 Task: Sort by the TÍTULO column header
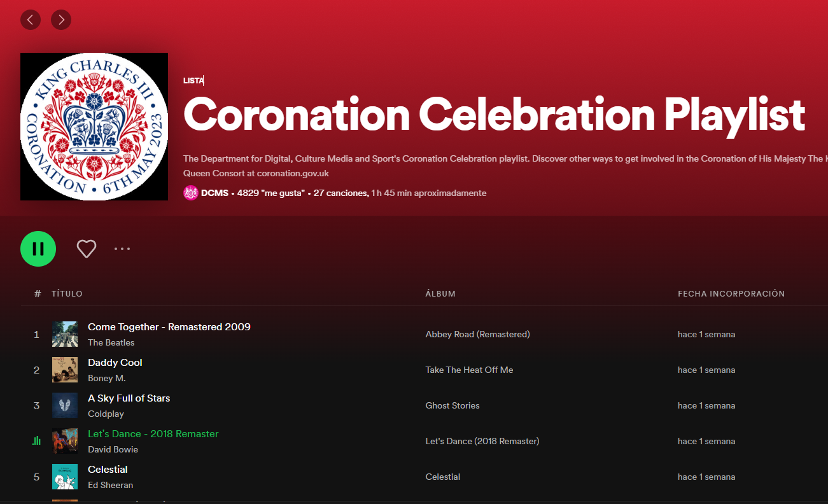[67, 293]
